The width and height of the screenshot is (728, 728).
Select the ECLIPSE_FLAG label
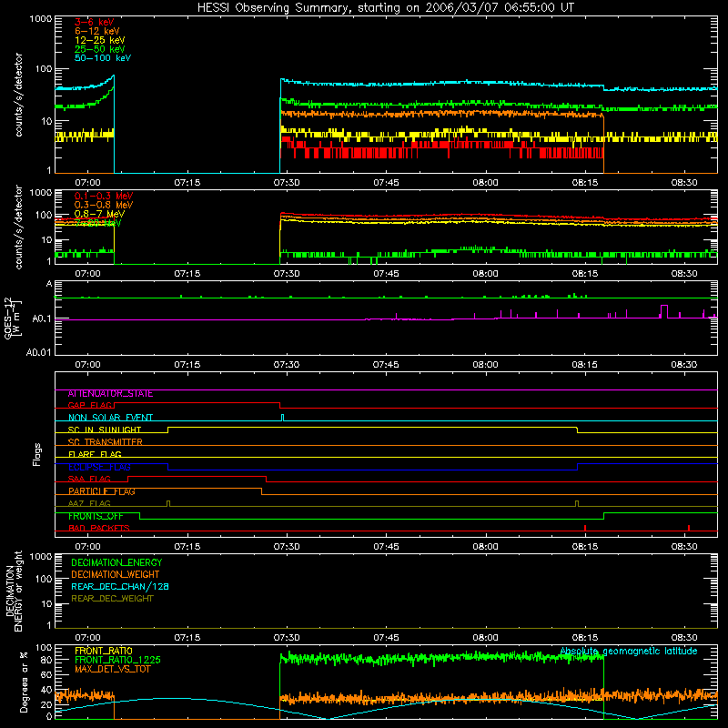[x=99, y=467]
